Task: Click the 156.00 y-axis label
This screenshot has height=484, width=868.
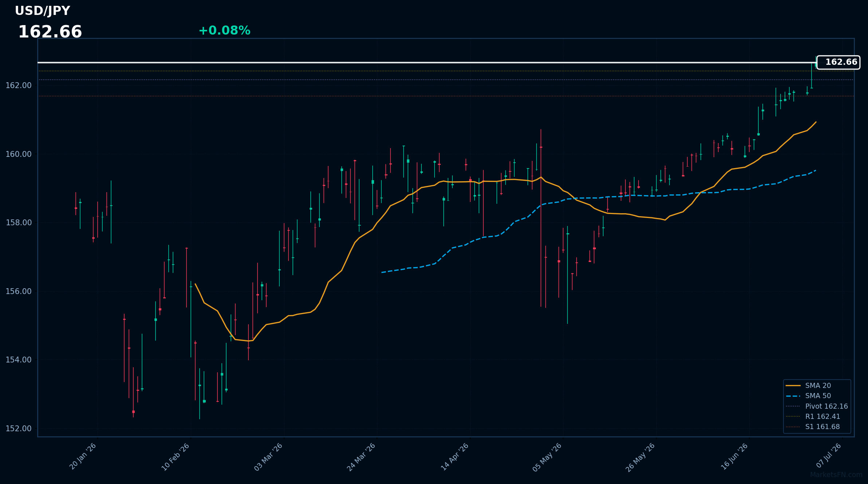Action: [x=19, y=291]
